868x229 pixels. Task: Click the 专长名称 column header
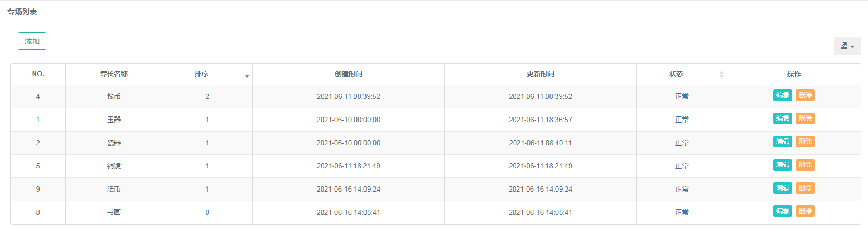(114, 74)
